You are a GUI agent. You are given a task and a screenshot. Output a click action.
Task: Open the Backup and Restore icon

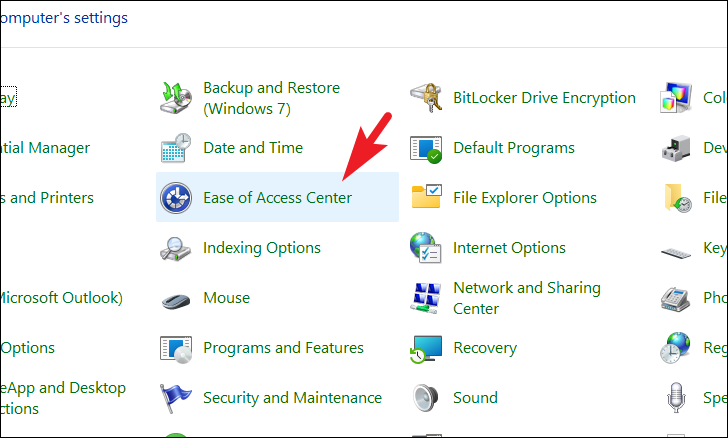[x=176, y=98]
